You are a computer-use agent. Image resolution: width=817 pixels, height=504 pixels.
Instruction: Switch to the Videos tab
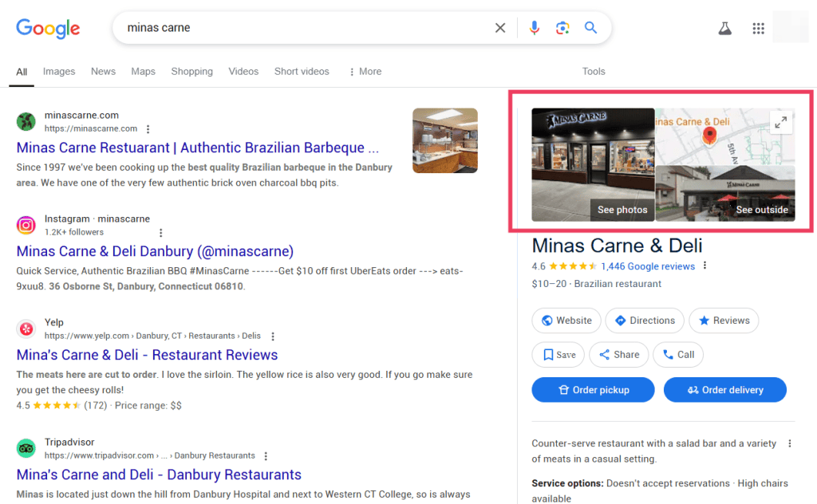(243, 71)
